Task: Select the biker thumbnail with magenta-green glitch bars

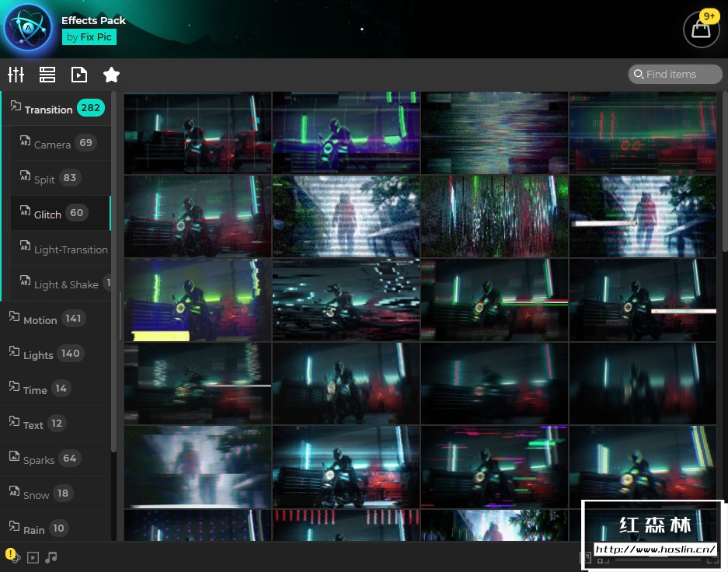Action: pyautogui.click(x=494, y=467)
